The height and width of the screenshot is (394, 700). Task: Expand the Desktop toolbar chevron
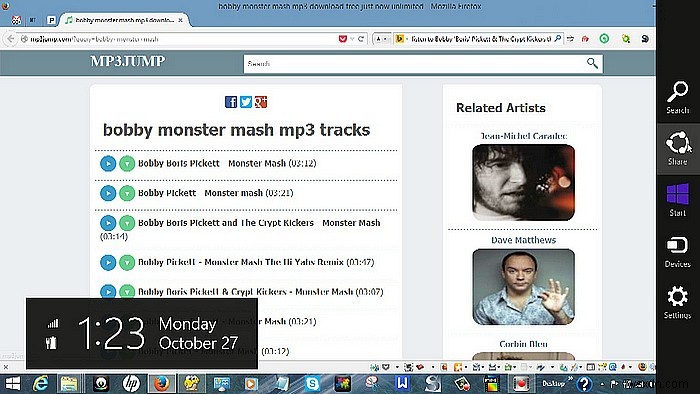click(570, 379)
